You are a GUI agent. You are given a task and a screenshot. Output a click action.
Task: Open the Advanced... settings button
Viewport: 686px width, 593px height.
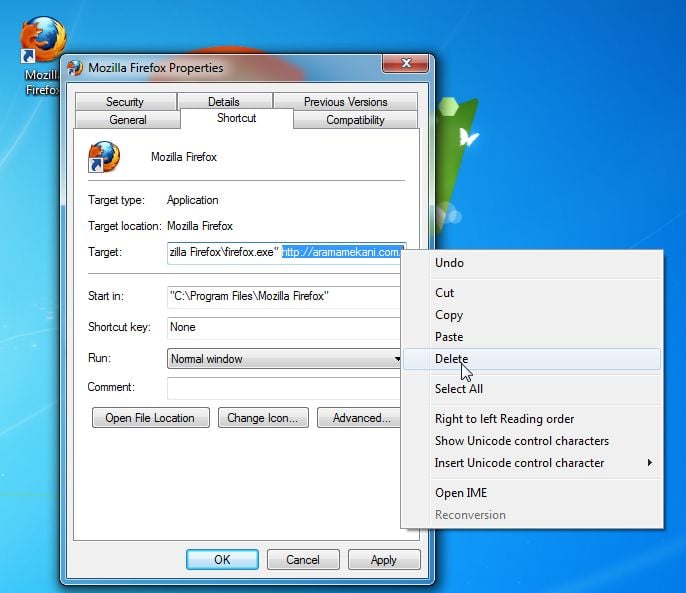point(359,418)
